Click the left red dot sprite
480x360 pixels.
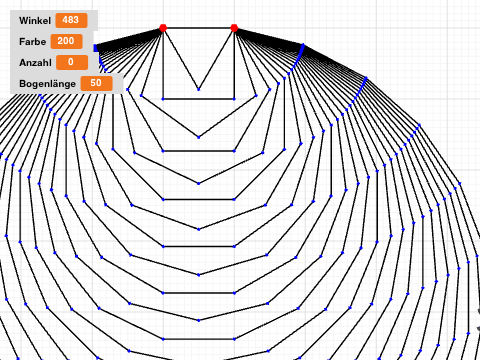coord(163,28)
